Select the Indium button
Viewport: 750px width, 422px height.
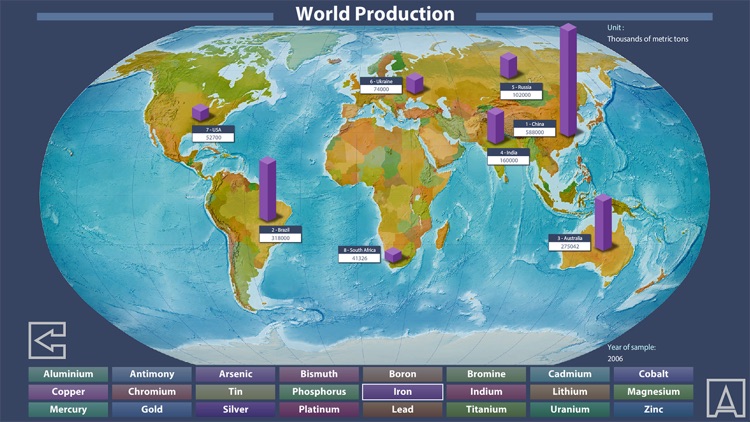486,392
